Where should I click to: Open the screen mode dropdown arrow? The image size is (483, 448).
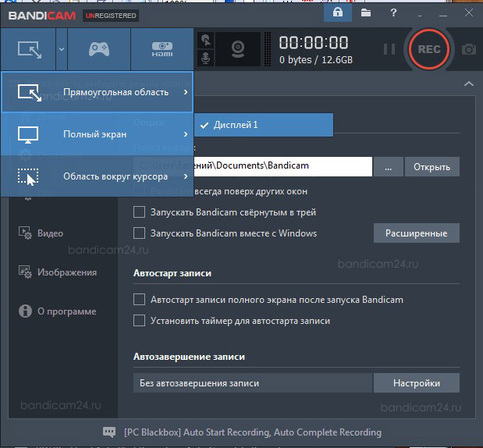(62, 49)
